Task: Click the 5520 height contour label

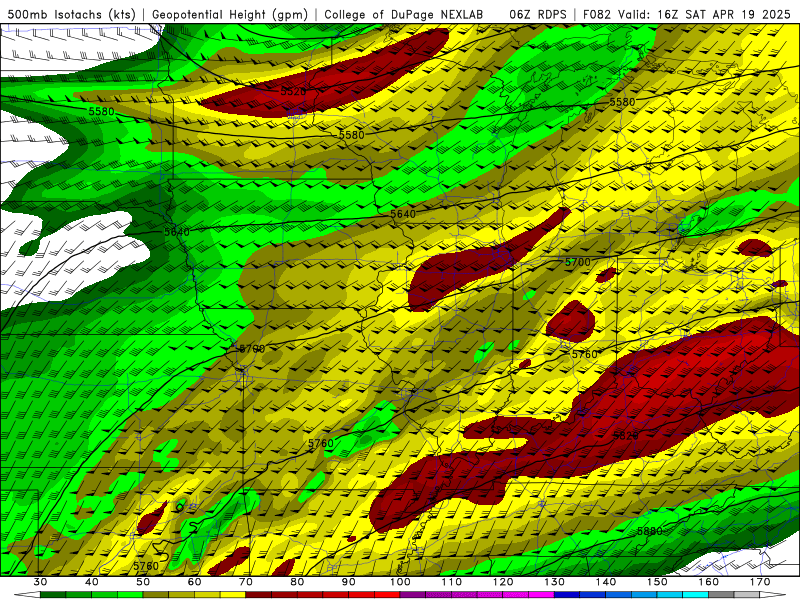Action: pos(293,91)
